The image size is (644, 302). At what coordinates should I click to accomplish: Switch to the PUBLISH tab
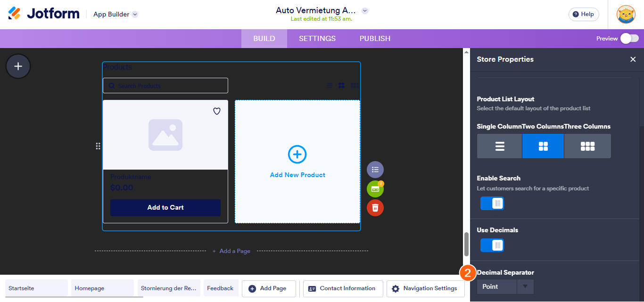coord(375,39)
